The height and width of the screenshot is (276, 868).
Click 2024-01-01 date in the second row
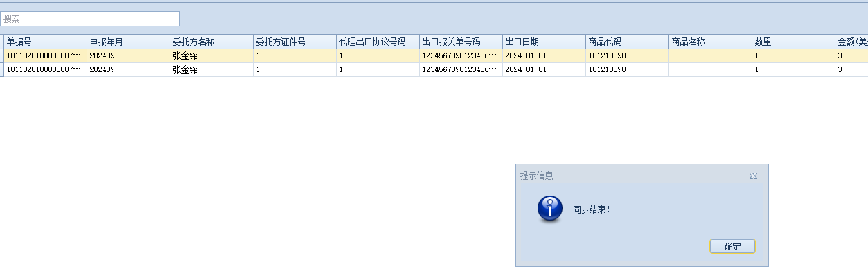[x=526, y=69]
